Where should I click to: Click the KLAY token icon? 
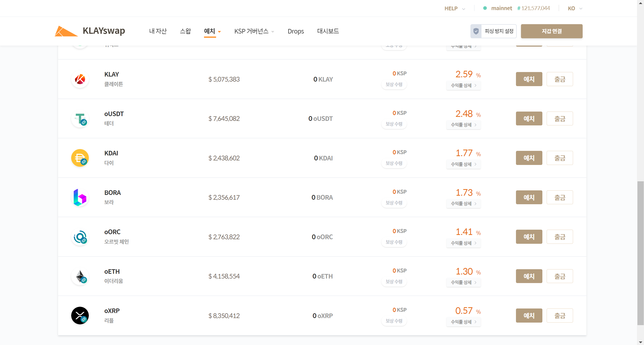pyautogui.click(x=80, y=79)
